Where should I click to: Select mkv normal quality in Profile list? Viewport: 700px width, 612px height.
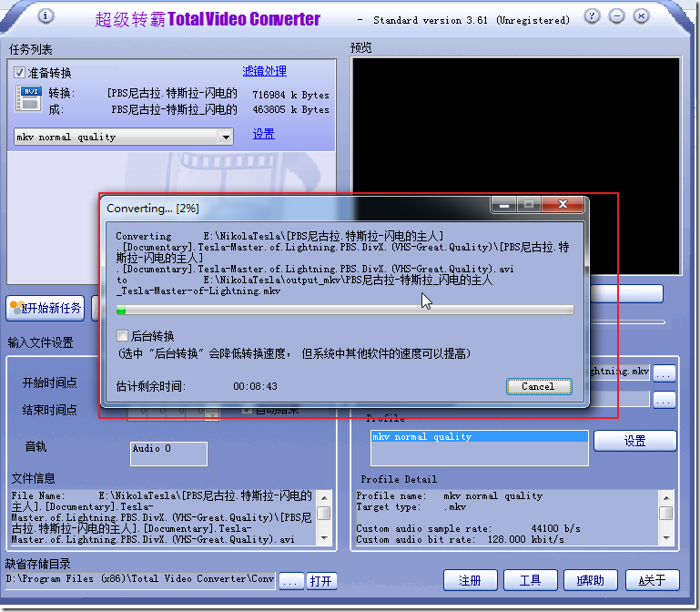click(479, 437)
